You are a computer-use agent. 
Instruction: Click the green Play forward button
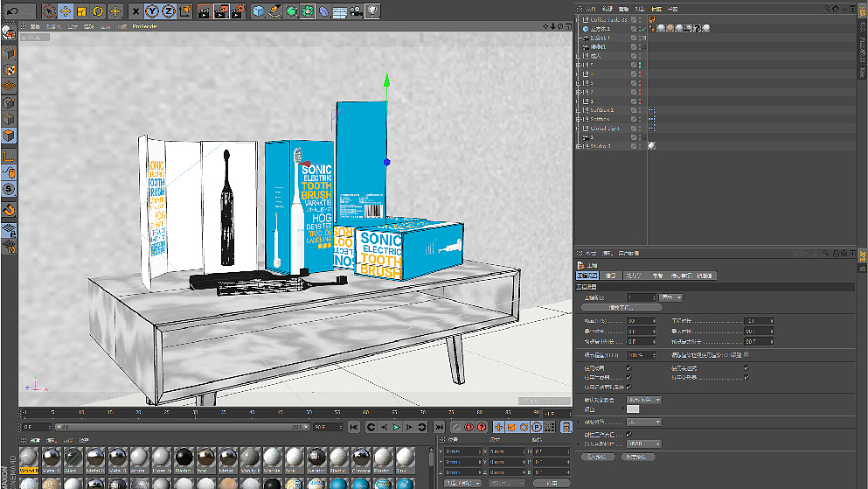396,427
